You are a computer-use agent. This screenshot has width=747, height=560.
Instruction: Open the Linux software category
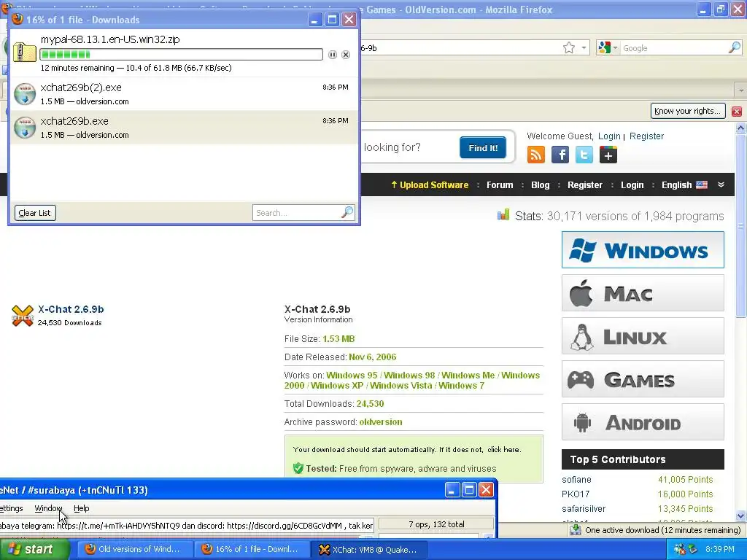coord(643,336)
